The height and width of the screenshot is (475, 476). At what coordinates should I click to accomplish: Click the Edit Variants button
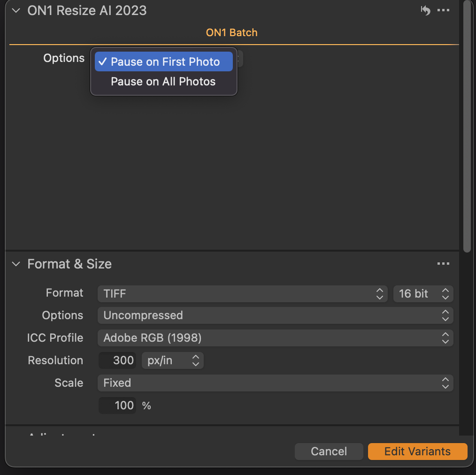[x=417, y=452]
